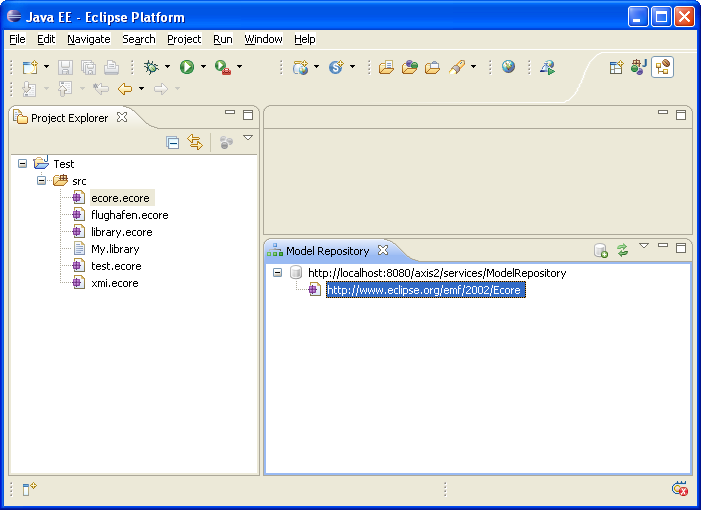
Task: Click the Open Perspective icon
Action: pos(617,67)
